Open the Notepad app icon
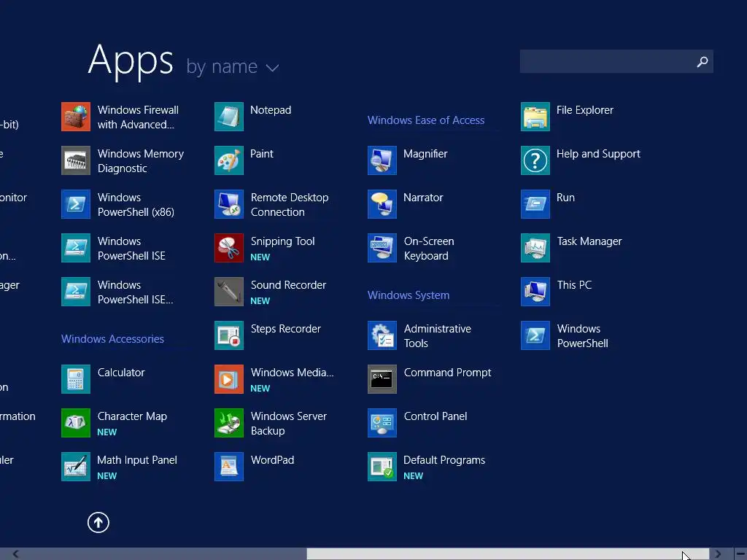 (x=229, y=117)
